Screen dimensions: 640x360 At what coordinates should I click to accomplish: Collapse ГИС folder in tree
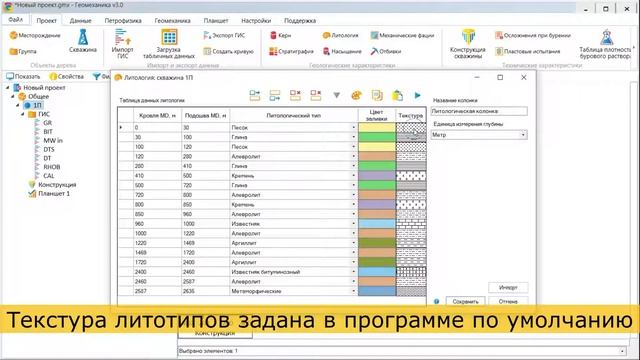tap(22, 114)
